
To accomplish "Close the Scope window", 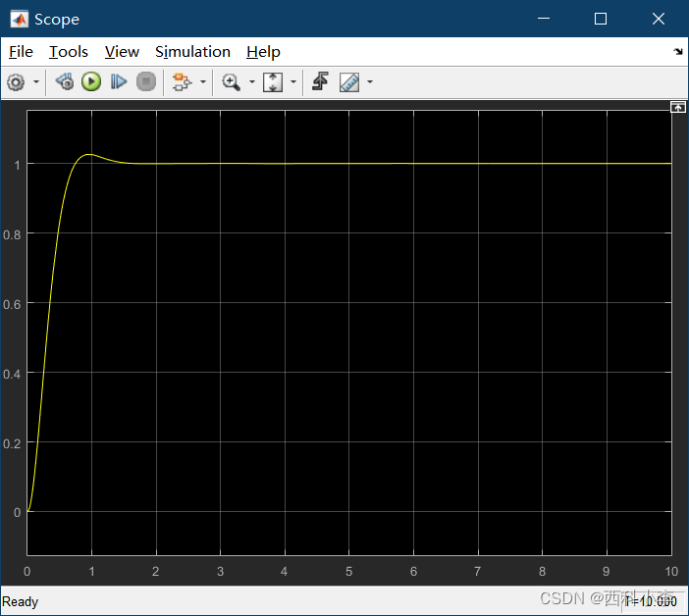I will pos(659,19).
